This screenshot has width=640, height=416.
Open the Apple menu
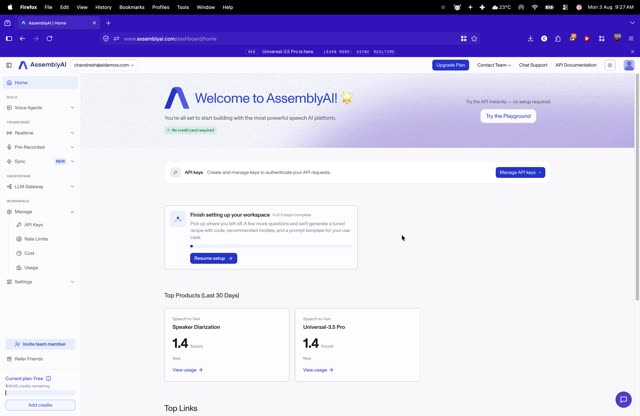pos(10,7)
